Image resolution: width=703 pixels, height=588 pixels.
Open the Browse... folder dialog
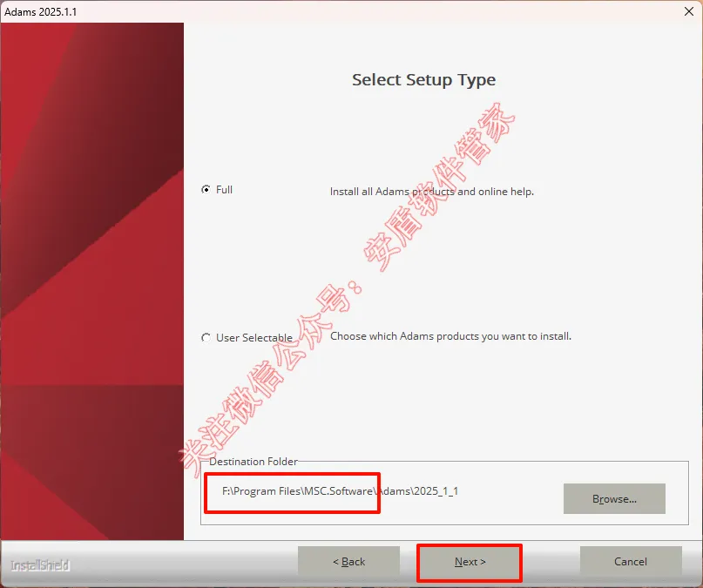[x=614, y=499]
